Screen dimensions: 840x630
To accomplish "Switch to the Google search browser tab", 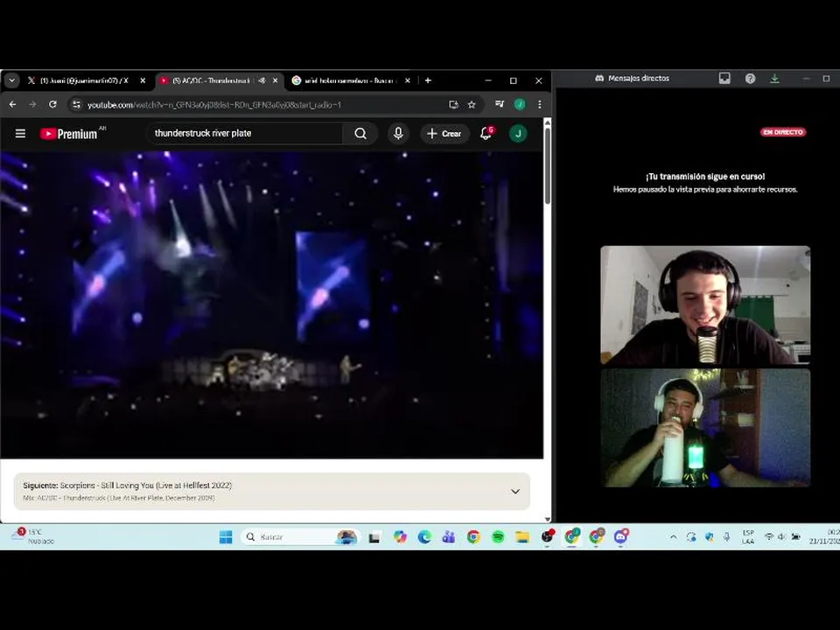I will tap(351, 80).
